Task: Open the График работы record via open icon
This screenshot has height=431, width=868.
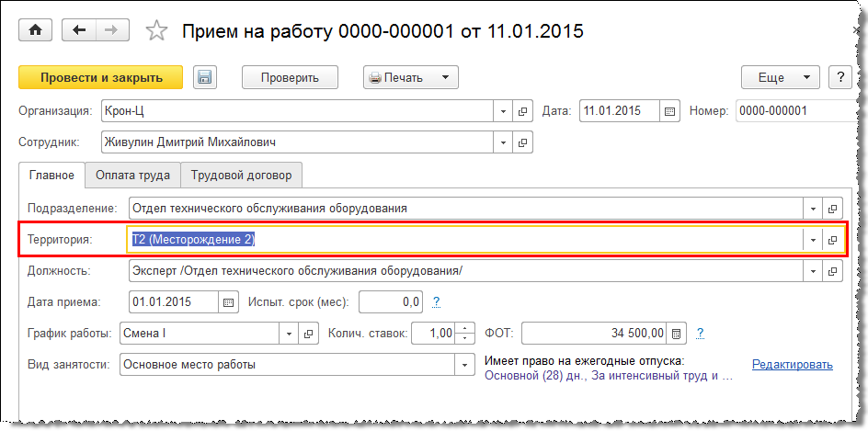Action: [x=308, y=334]
